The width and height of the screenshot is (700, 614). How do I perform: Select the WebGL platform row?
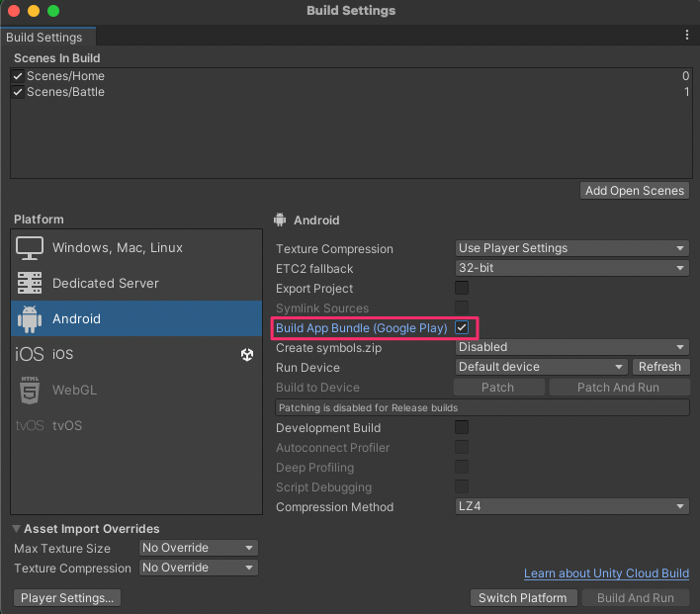point(136,390)
